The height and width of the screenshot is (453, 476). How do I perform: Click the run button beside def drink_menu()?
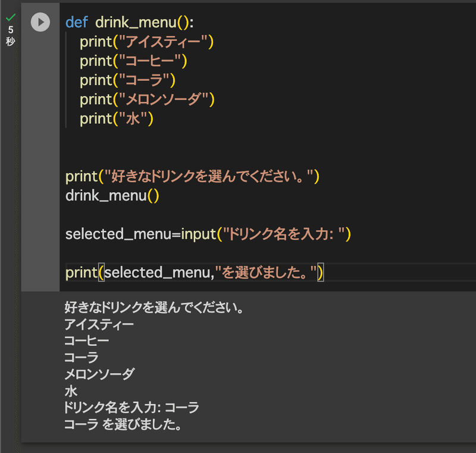(x=40, y=23)
